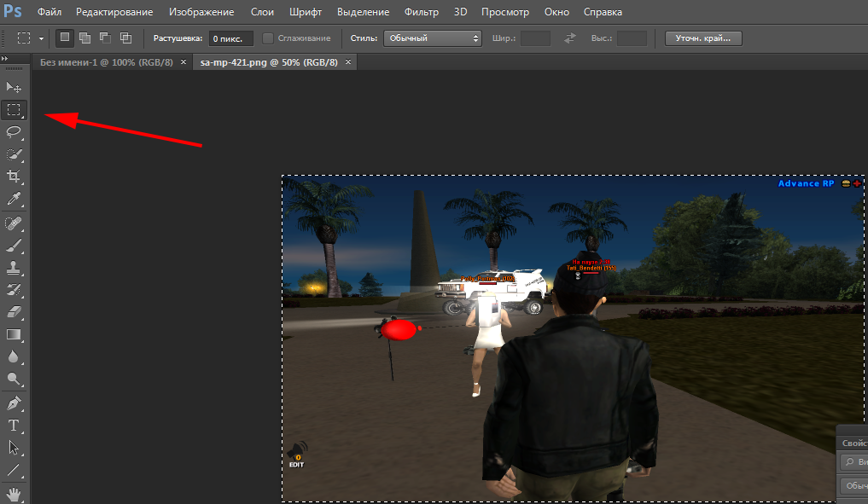Select the Blur tool
Viewport: 868px width, 504px height.
tap(14, 356)
